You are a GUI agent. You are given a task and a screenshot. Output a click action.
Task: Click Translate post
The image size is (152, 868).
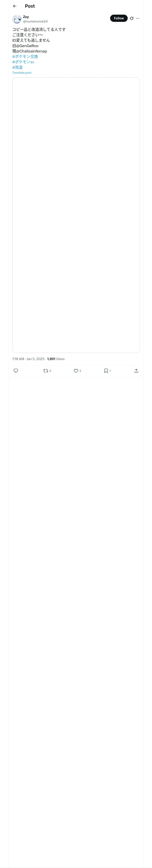point(22,73)
